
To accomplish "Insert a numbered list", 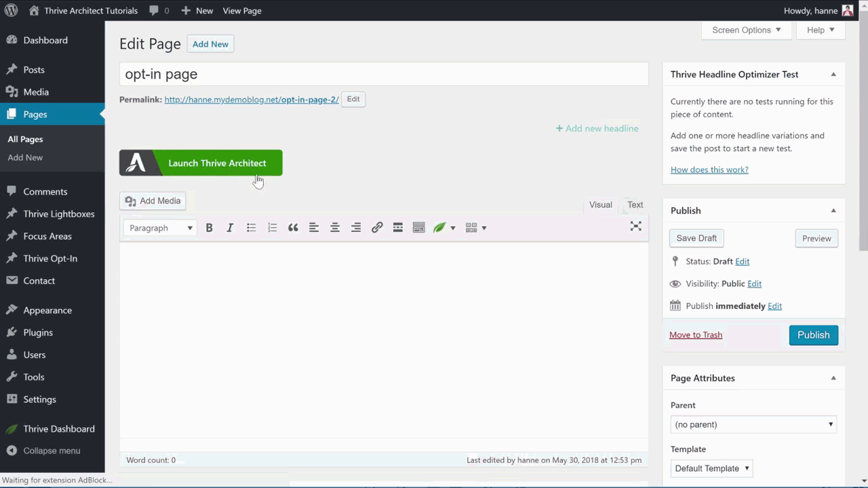I will click(x=272, y=228).
